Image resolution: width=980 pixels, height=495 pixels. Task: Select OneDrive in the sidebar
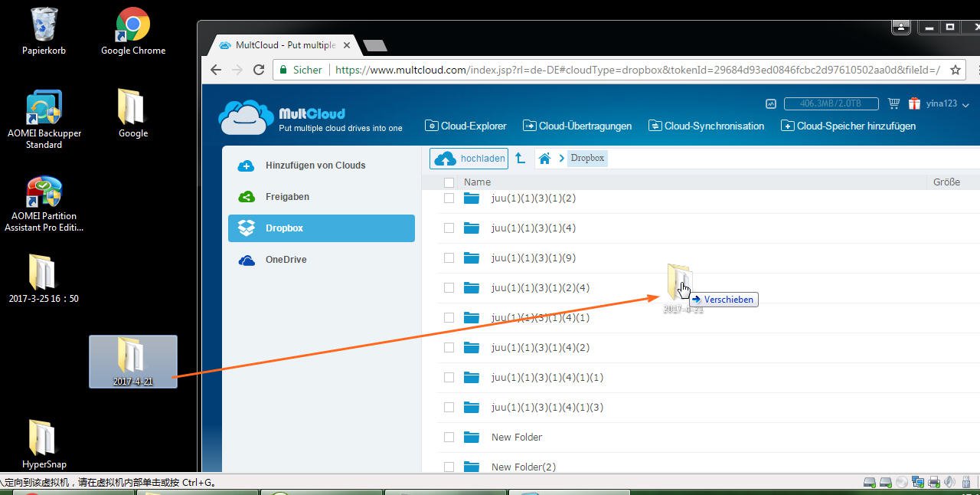point(286,260)
